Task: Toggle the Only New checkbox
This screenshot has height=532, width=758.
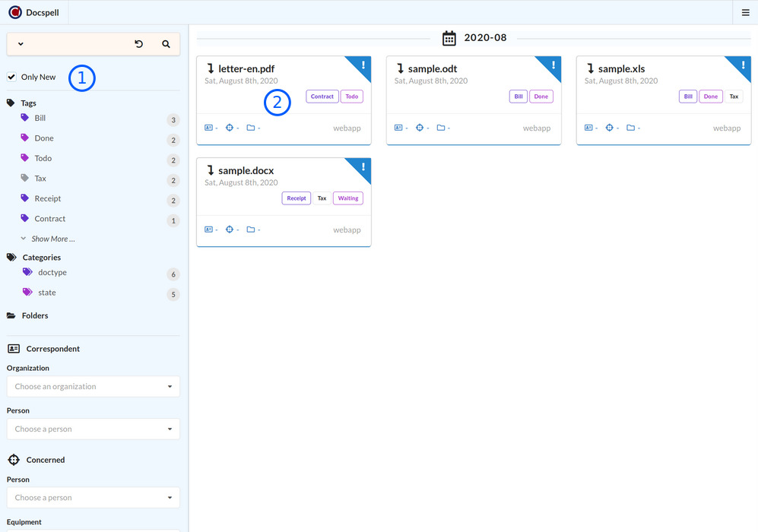Action: (11, 77)
